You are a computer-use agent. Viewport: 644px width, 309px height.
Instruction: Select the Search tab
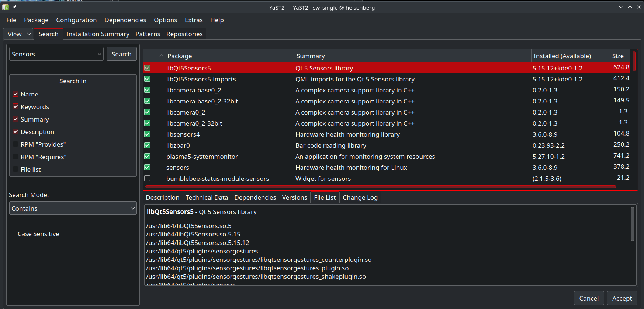coord(49,34)
